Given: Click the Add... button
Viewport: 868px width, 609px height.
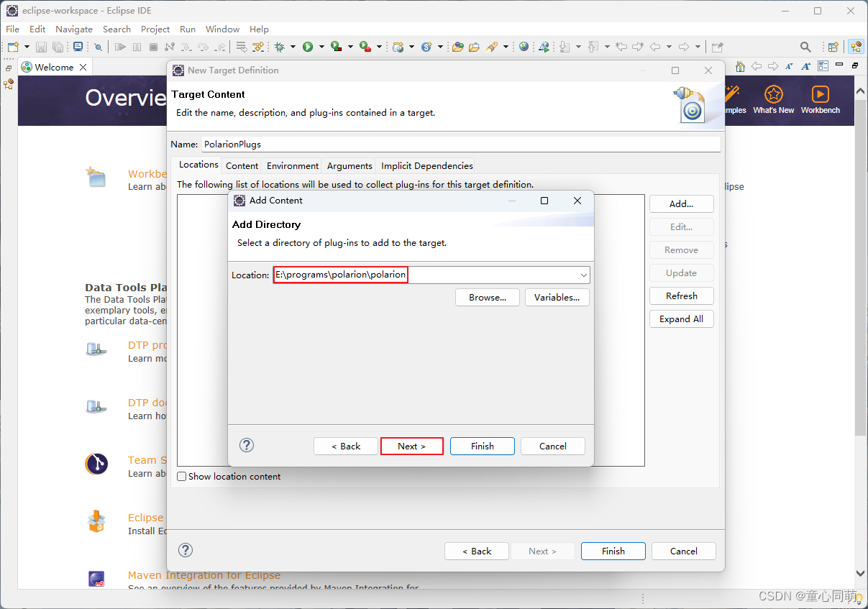Looking at the screenshot, I should [681, 203].
